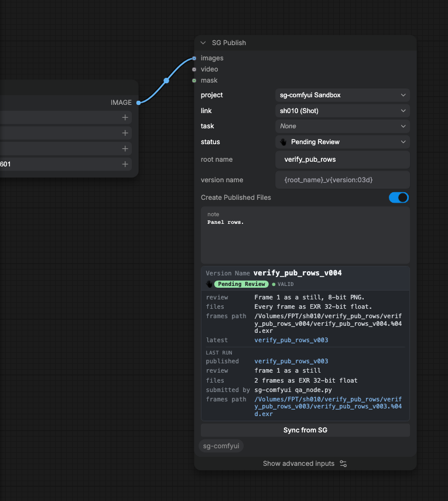Click the Pending Review green badge
This screenshot has width=448, height=501.
point(241,284)
